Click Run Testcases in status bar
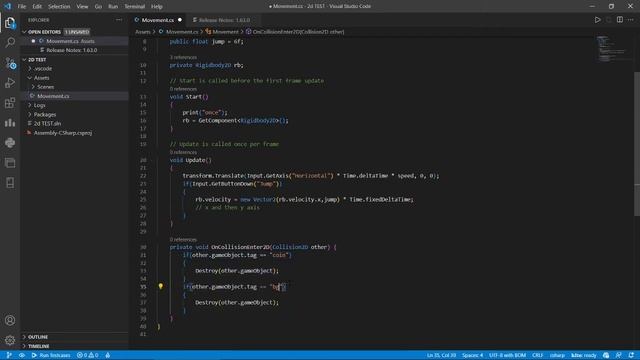 (51, 355)
